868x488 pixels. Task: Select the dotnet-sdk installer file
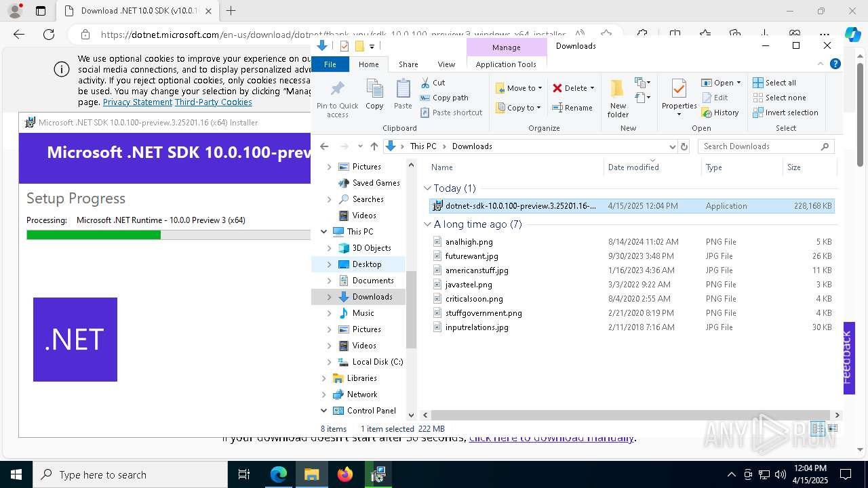point(632,206)
